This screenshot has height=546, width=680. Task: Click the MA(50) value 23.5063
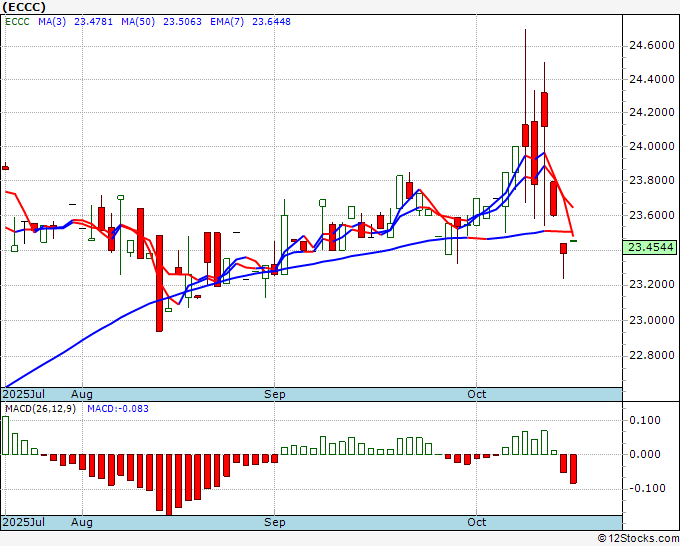pos(182,22)
